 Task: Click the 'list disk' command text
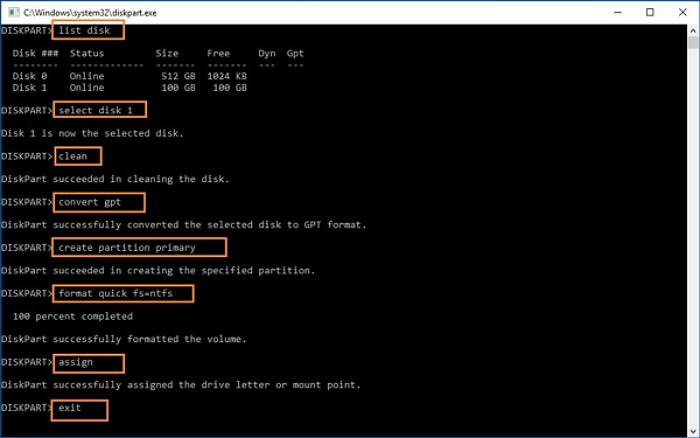[x=84, y=30]
